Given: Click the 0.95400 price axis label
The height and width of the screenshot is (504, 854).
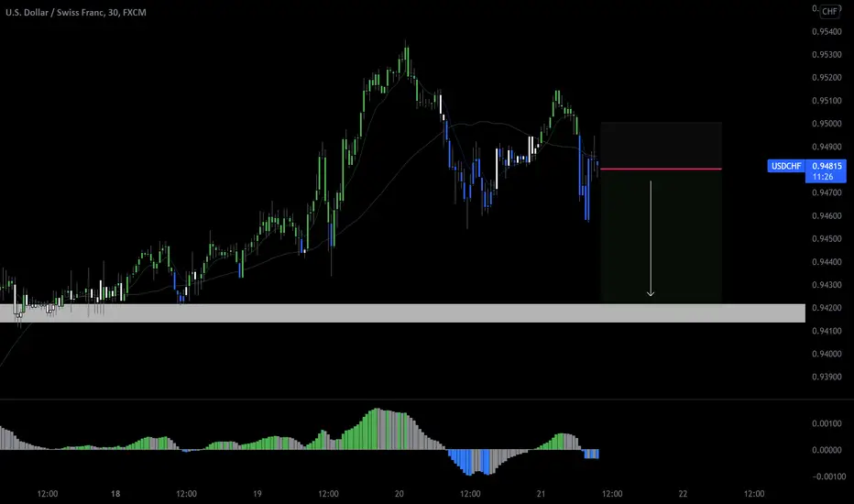Looking at the screenshot, I should 827,31.
